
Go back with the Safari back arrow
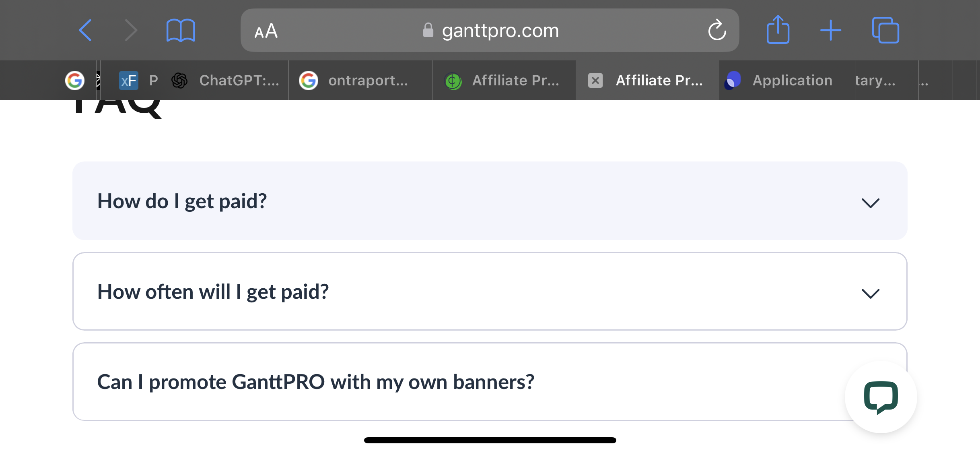point(85,30)
